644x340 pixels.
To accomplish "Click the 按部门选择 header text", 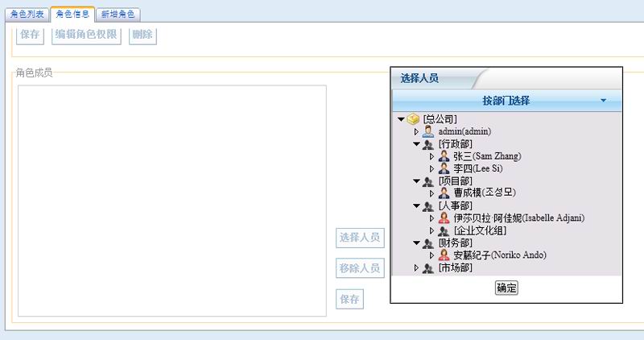I will 506,101.
